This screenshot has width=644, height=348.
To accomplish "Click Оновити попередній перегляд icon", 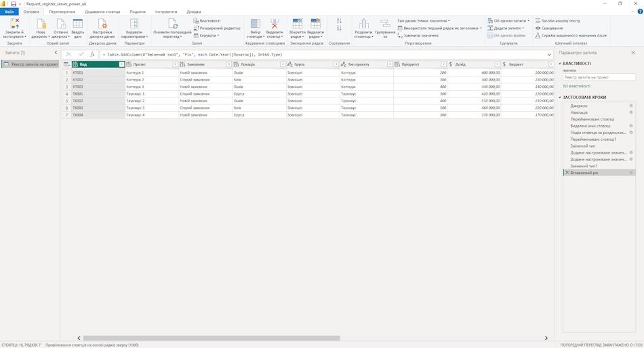I will click(x=172, y=24).
